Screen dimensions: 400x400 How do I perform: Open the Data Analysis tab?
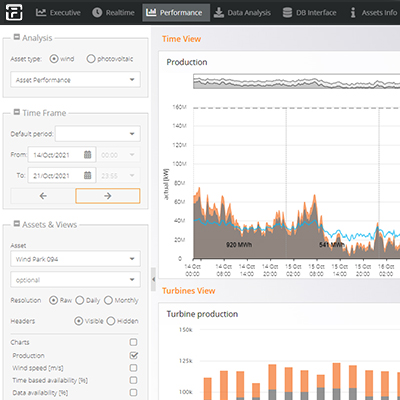pyautogui.click(x=242, y=12)
